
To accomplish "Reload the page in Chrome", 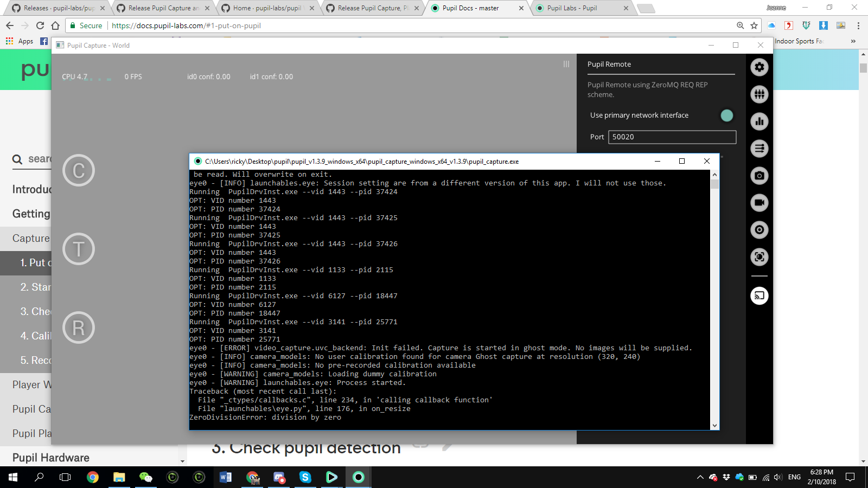I will click(40, 25).
